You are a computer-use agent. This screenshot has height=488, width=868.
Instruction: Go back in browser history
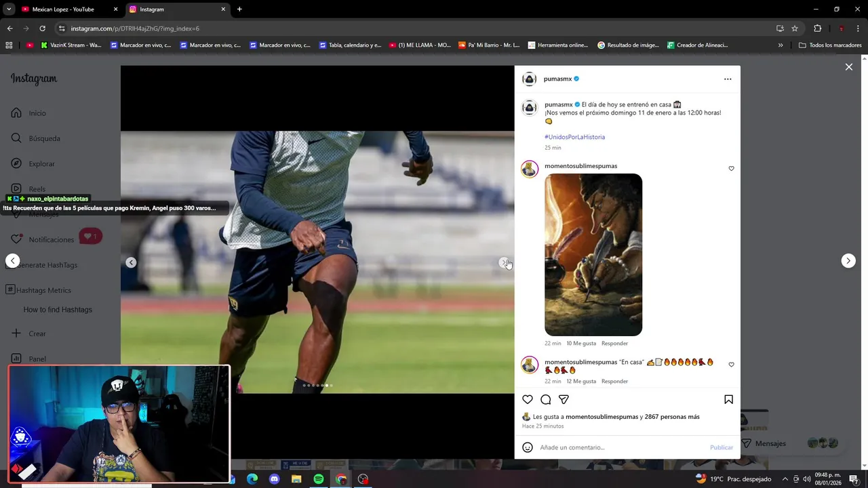[9, 28]
